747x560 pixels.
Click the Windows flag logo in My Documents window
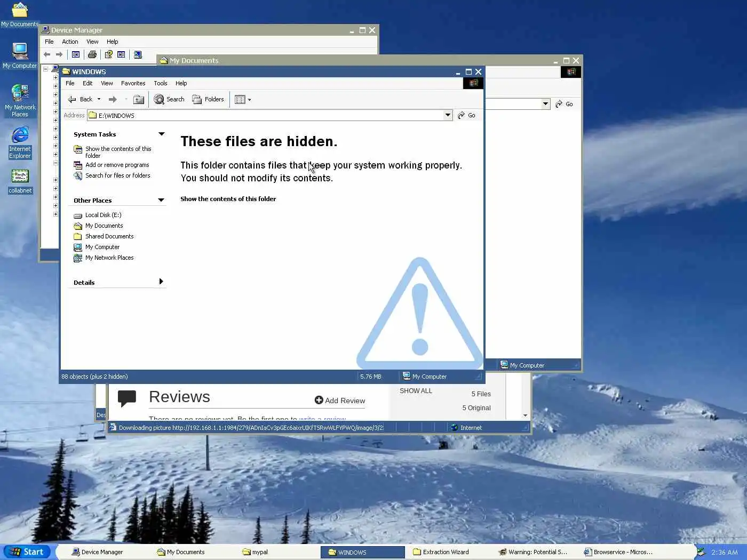click(x=571, y=71)
